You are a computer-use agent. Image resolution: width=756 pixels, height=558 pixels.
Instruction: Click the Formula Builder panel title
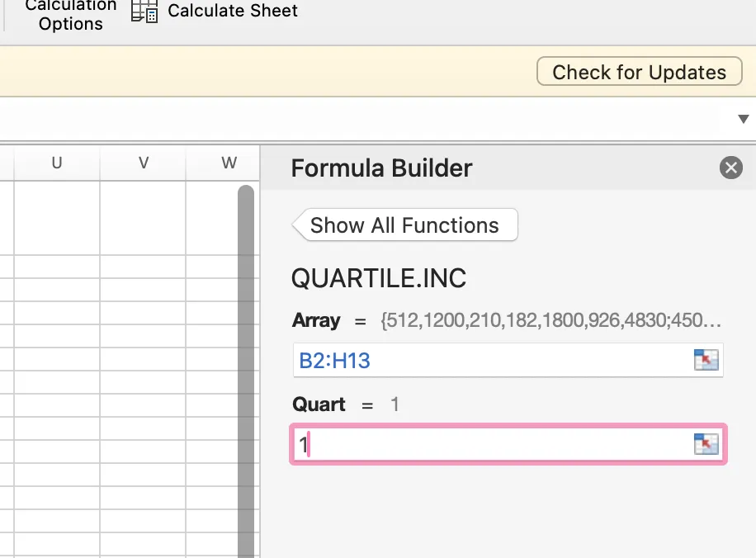pyautogui.click(x=382, y=168)
